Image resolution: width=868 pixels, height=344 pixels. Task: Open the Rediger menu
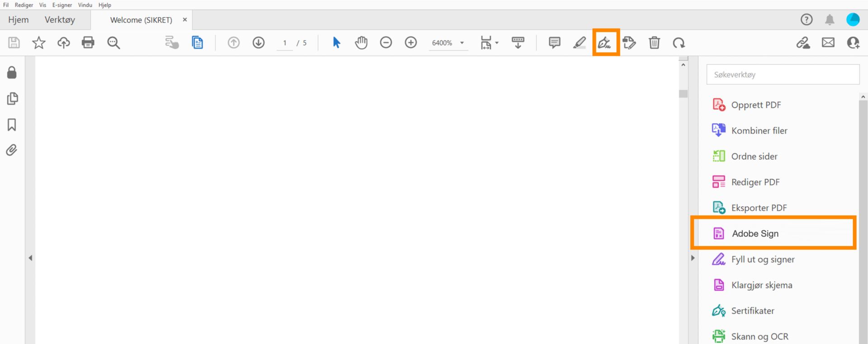tap(24, 5)
